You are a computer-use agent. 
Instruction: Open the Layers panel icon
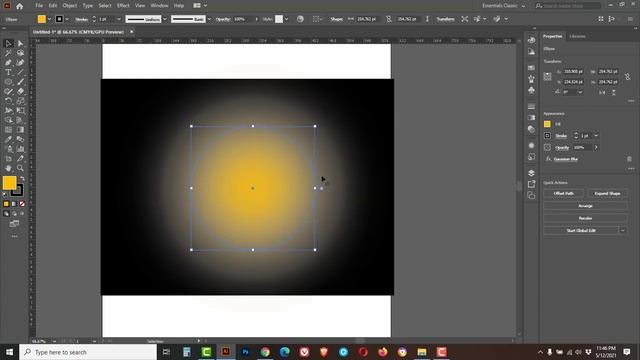tap(531, 173)
